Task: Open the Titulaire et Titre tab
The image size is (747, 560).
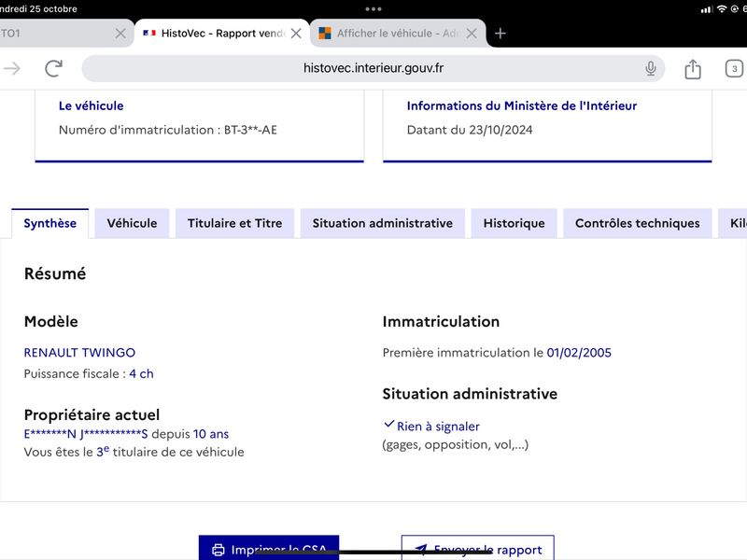Action: coord(235,223)
